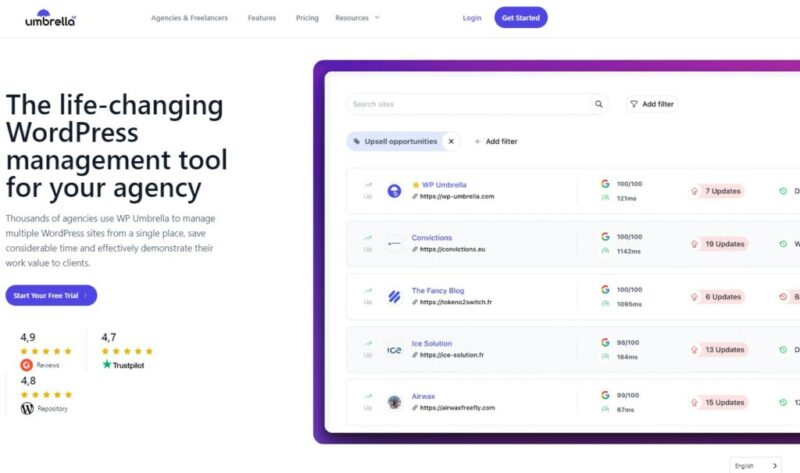Open the Convictions site name

pos(432,238)
